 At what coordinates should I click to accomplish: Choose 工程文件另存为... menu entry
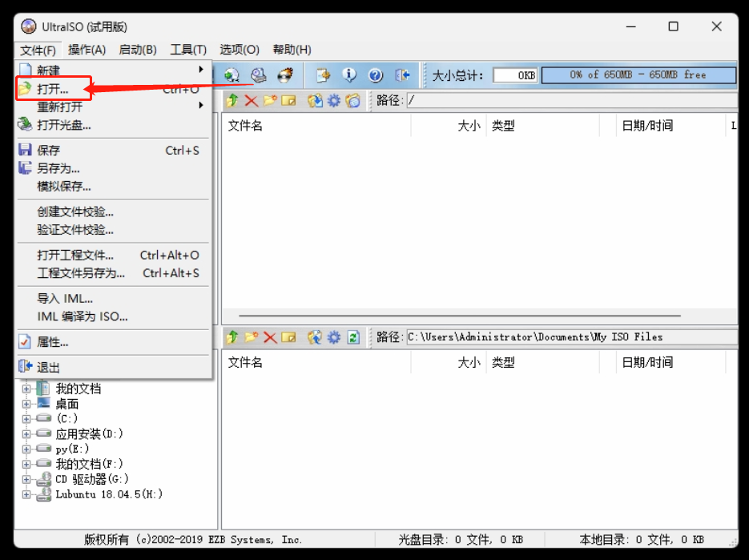pos(113,273)
